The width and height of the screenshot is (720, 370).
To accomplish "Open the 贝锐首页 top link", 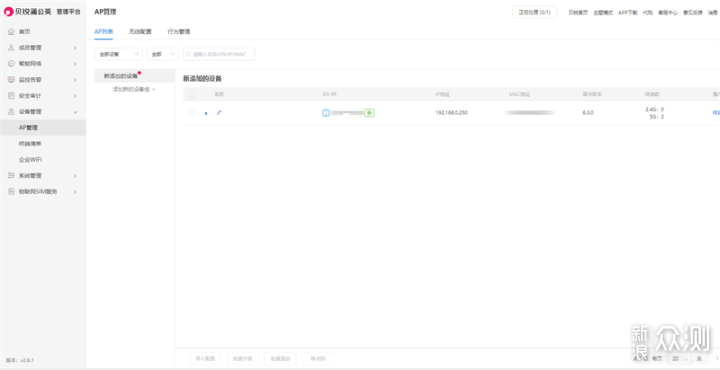I will (x=578, y=13).
